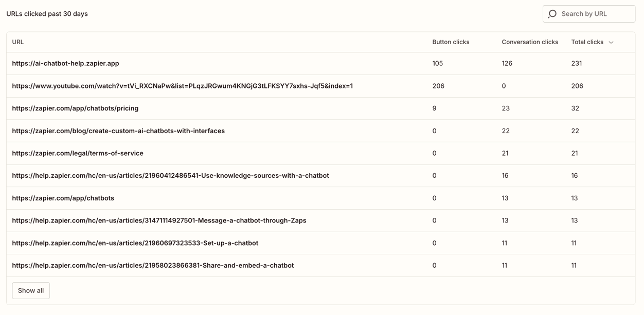This screenshot has width=644, height=315.
Task: Open the terms-of-service URL
Action: click(x=78, y=153)
